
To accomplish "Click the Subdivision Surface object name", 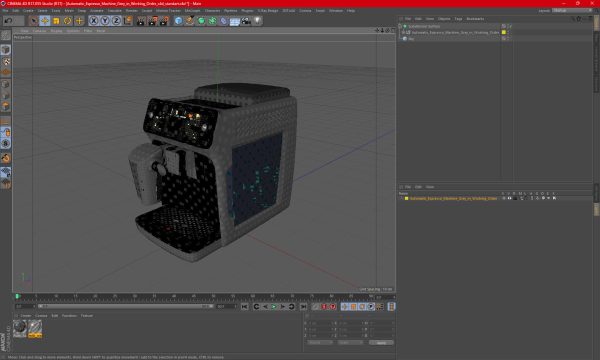I will tap(424, 26).
